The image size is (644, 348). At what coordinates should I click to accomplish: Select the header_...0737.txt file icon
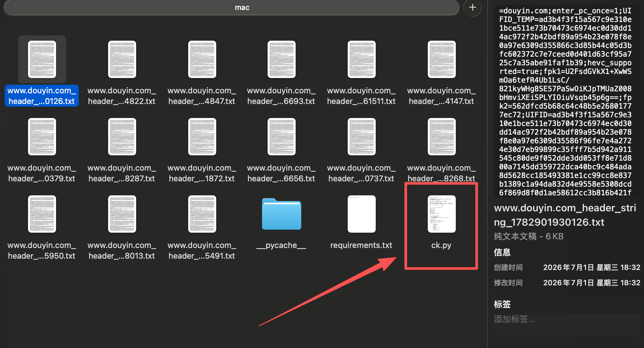pos(362,137)
